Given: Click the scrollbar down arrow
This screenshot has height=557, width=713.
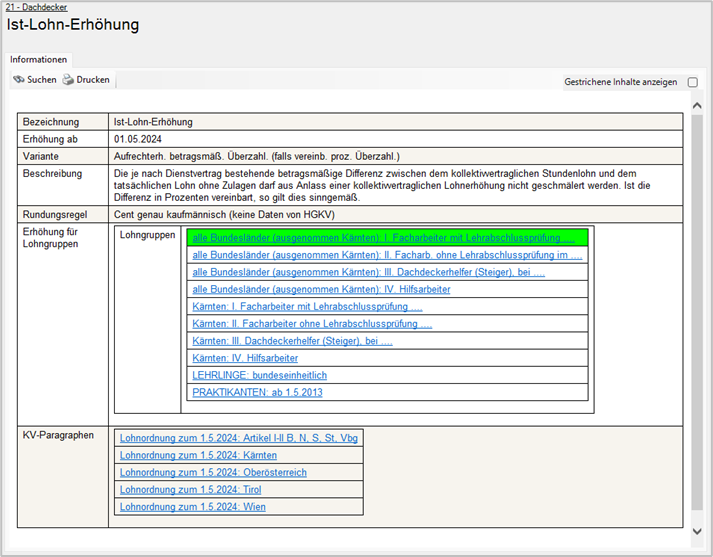Looking at the screenshot, I should (x=697, y=531).
